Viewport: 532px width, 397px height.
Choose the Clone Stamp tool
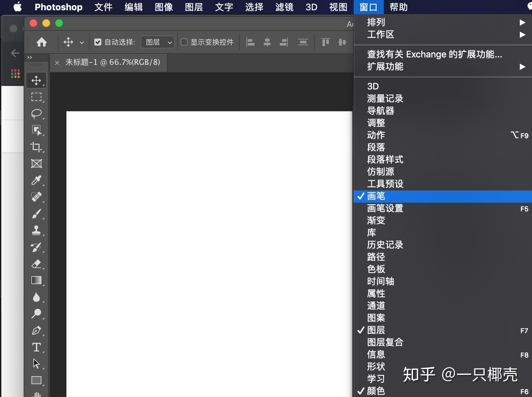click(37, 230)
